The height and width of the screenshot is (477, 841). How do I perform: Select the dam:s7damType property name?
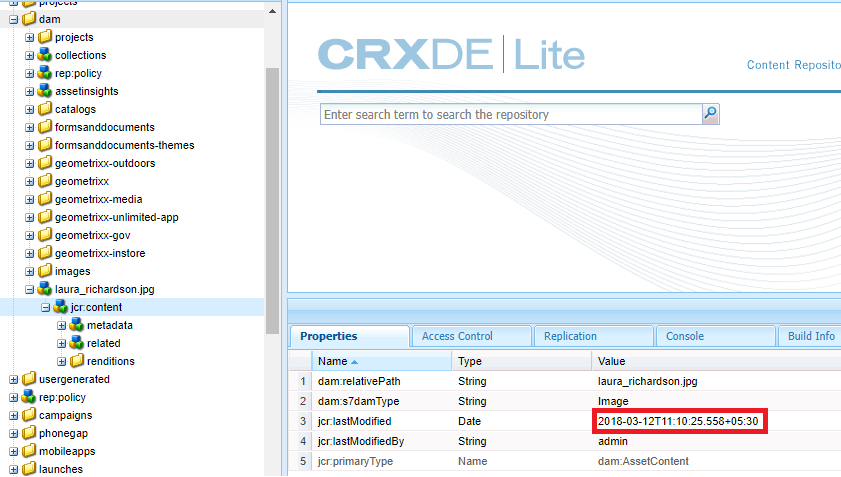pyautogui.click(x=358, y=401)
